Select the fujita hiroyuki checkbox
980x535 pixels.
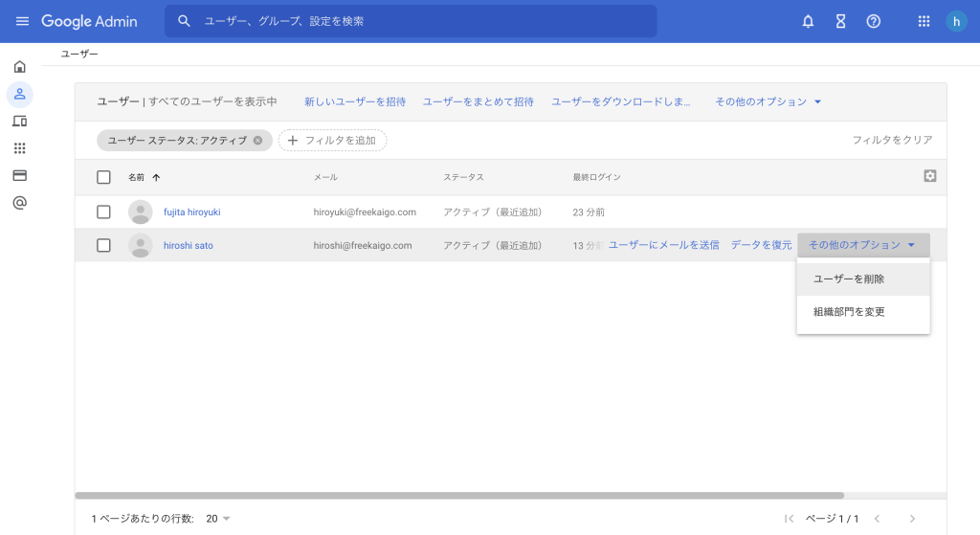103,212
